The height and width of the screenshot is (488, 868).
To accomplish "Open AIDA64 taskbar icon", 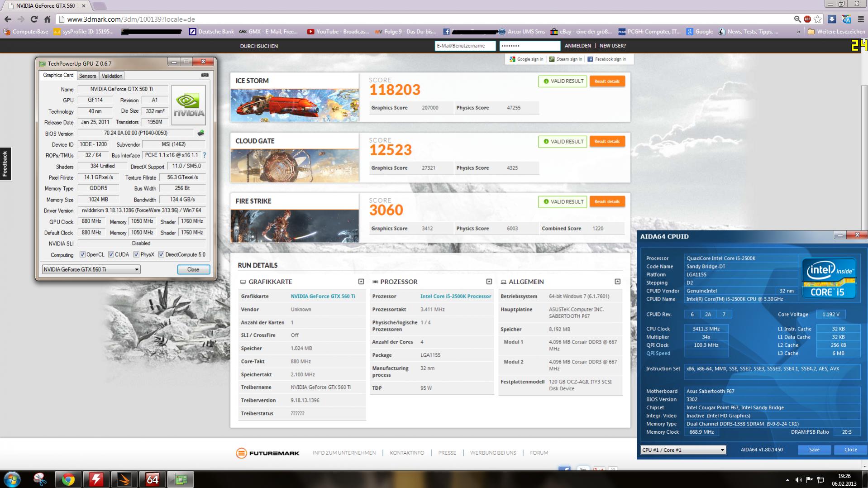I will coord(153,479).
